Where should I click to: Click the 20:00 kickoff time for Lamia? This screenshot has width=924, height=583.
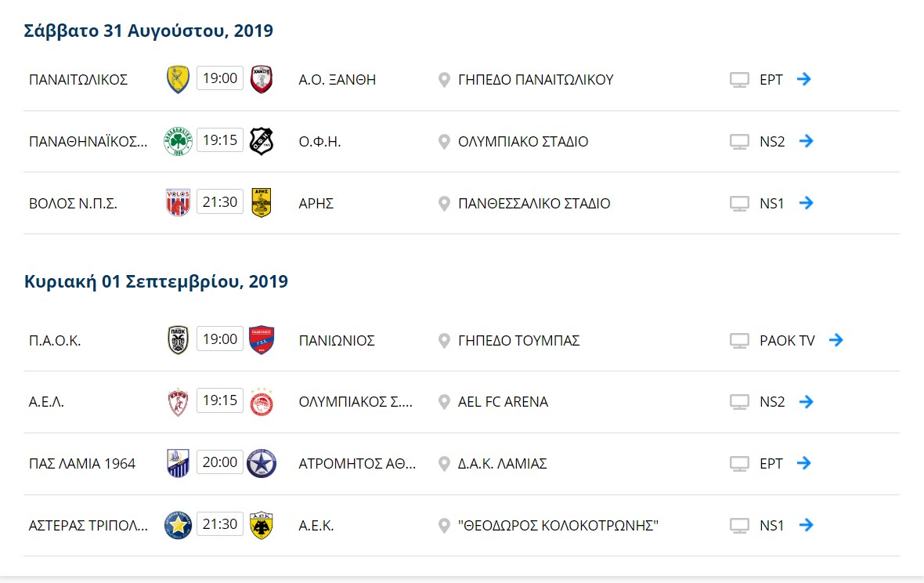[x=220, y=463]
